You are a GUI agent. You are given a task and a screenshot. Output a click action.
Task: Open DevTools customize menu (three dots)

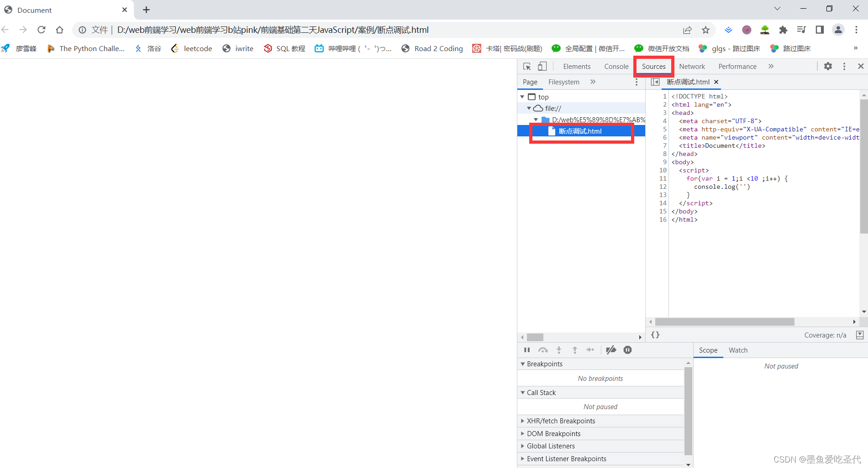pyautogui.click(x=844, y=67)
